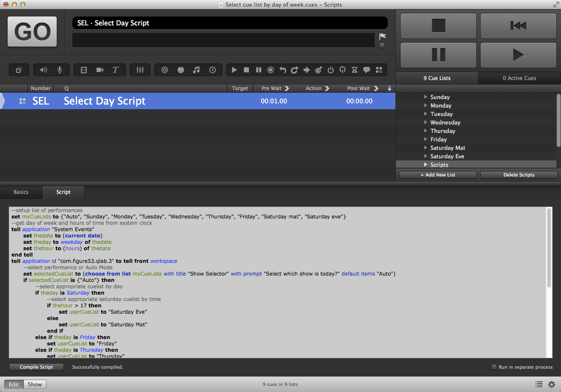Add a Fade cue with sliders icon
This screenshot has height=392, width=561.
(x=140, y=70)
